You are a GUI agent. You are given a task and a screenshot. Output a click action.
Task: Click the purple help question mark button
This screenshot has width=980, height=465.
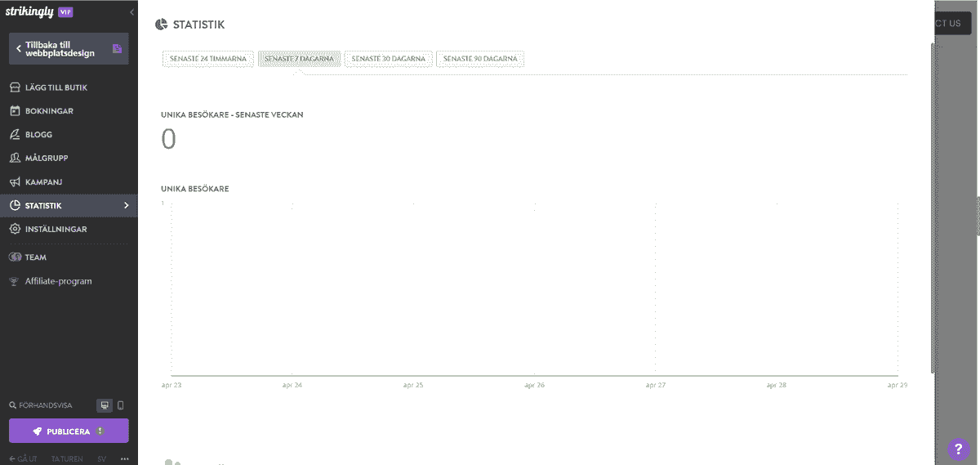[959, 449]
